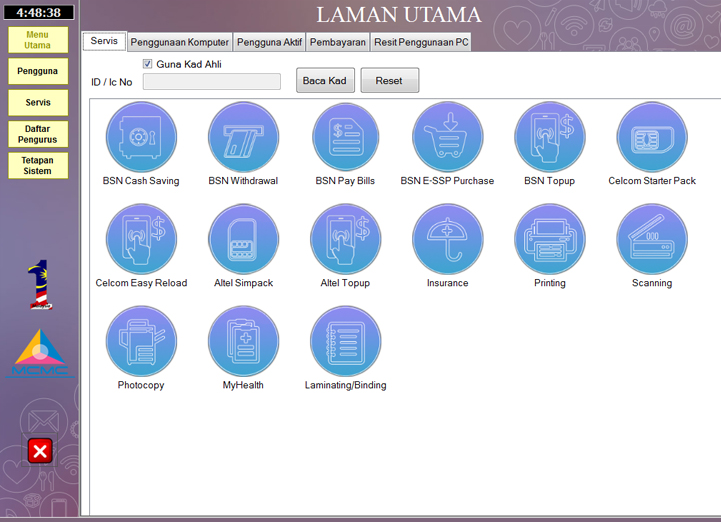
Task: Select the Altel Simpack icon
Action: 243,239
